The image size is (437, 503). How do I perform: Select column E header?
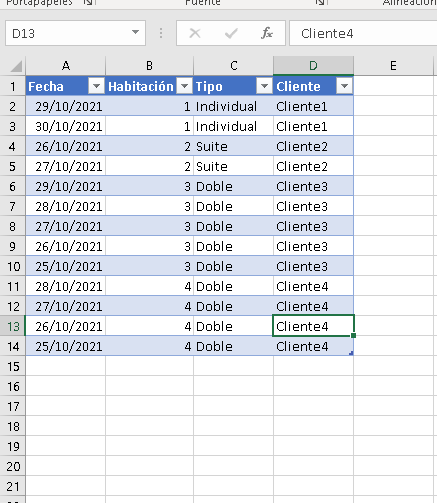[393, 66]
